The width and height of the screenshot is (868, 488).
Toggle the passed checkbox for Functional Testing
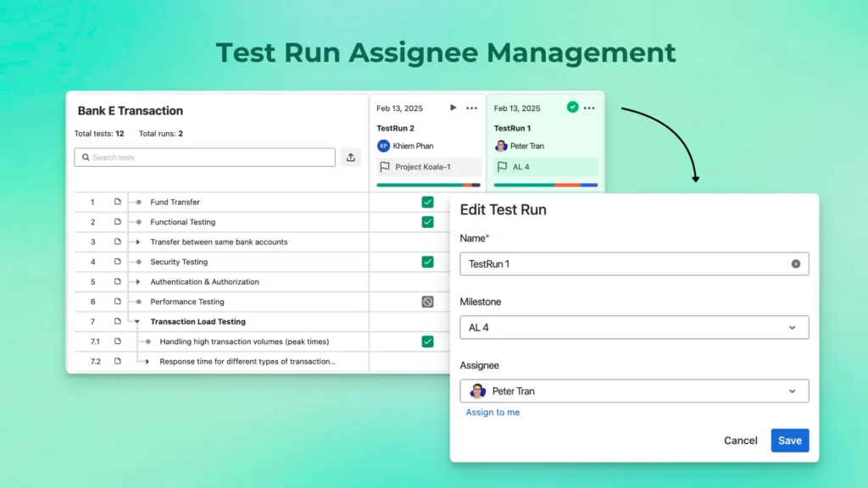pos(427,222)
